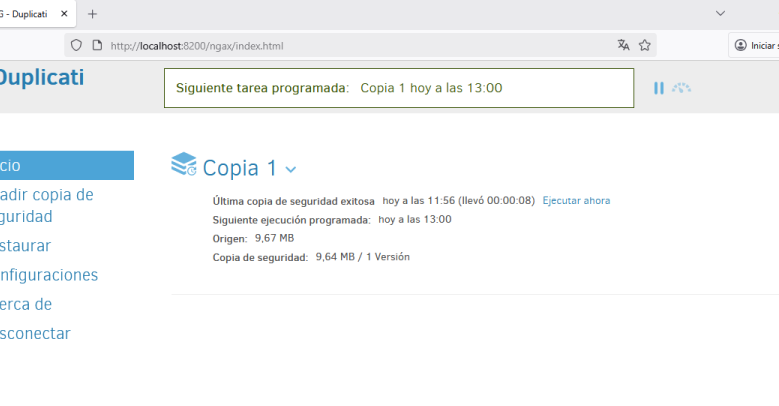Screen dimensions: 779x406
Task: Select the highlighted Inicio sidebar item
Action: coord(67,165)
